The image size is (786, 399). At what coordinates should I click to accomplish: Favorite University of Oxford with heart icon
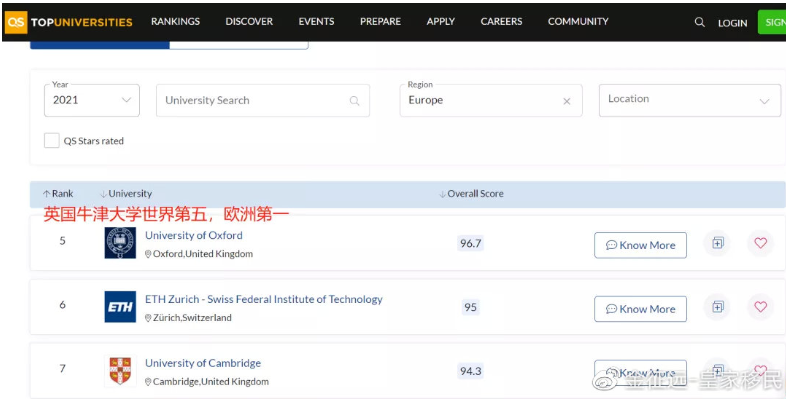[x=760, y=243]
